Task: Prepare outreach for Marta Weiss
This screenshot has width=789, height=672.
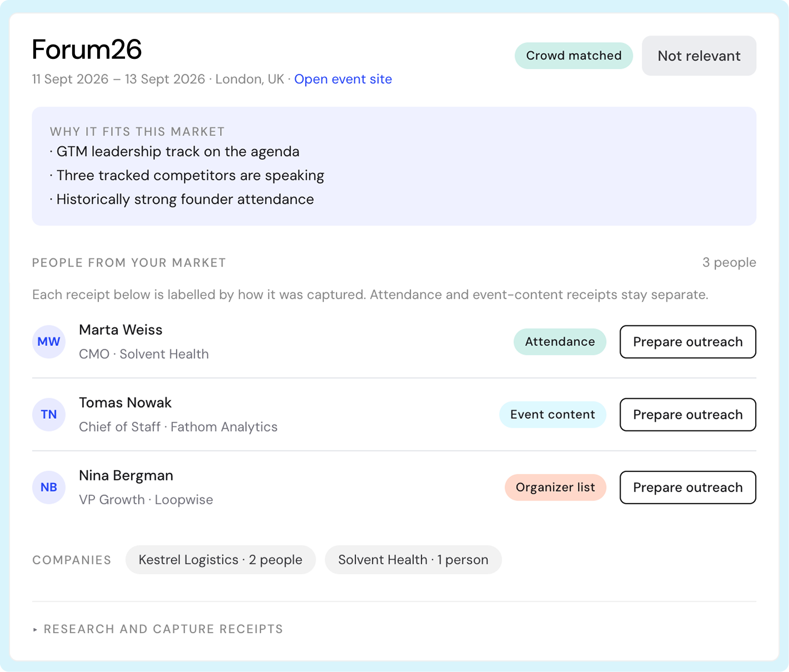Action: (688, 342)
